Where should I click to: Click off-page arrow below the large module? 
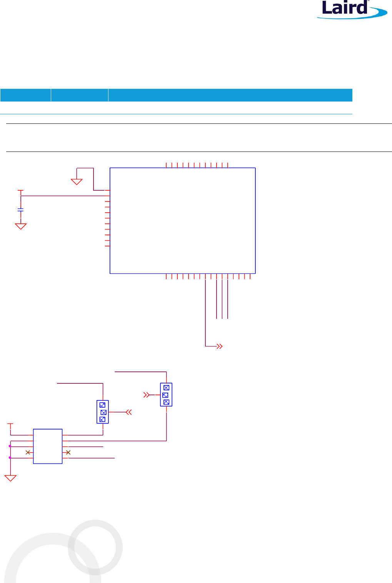220,346
